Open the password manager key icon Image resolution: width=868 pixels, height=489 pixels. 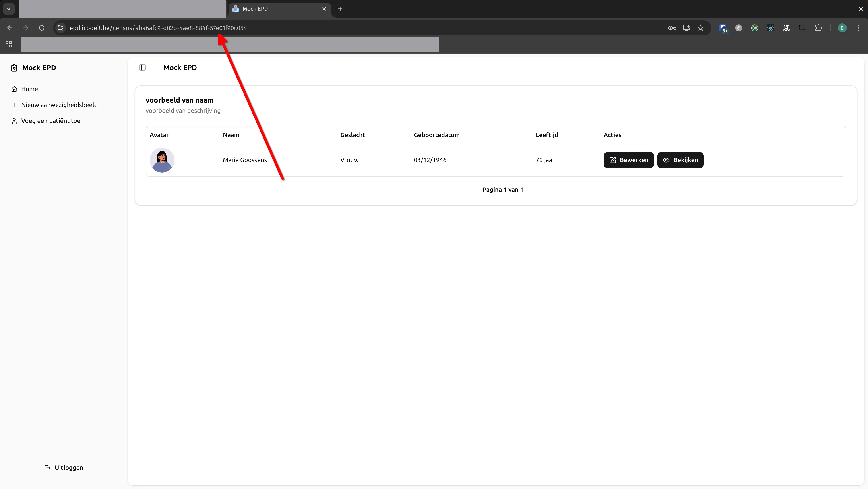(x=672, y=28)
